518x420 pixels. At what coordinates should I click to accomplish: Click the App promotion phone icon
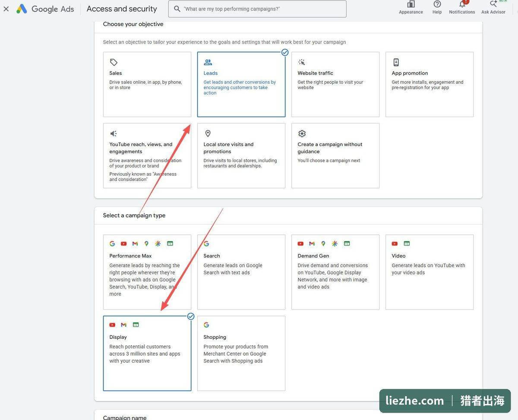[x=396, y=62]
